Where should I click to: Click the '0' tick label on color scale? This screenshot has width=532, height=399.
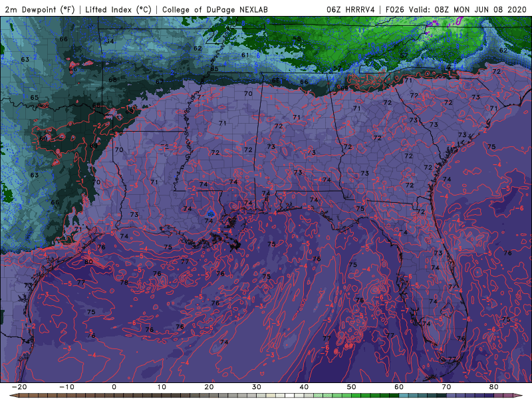click(x=114, y=387)
